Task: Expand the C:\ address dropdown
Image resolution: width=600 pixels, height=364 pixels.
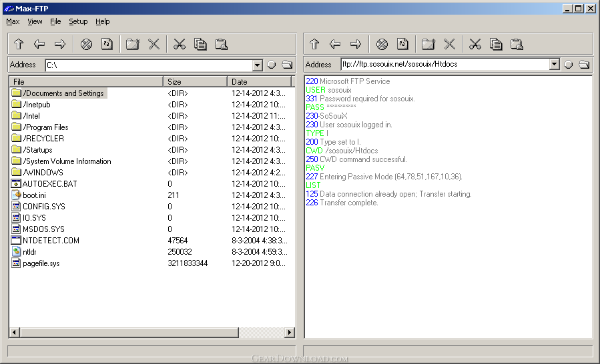Action: point(258,65)
